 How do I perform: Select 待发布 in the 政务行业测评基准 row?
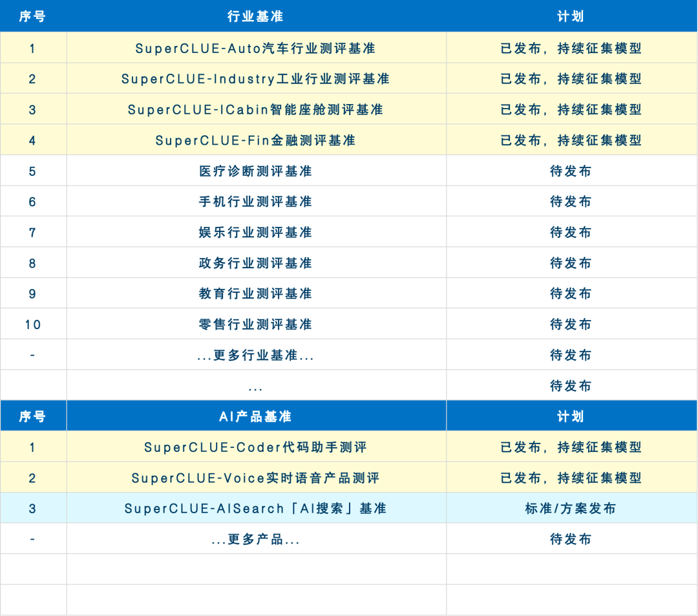click(571, 263)
